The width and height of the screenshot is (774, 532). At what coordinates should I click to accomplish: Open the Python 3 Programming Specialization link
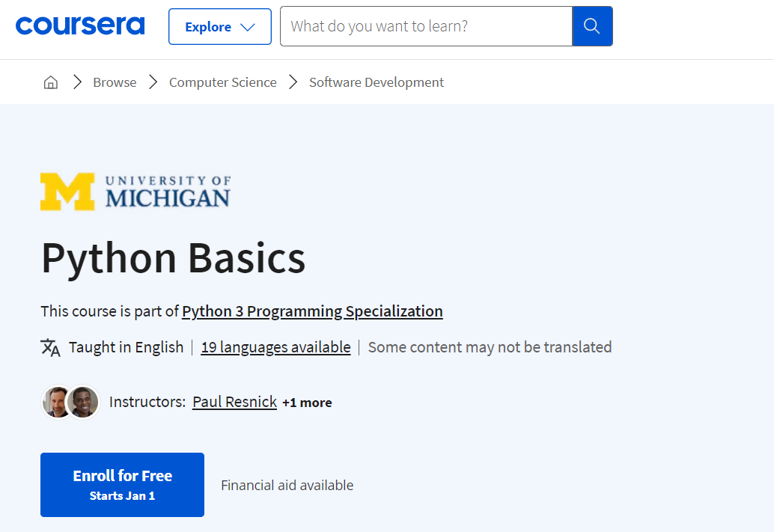pyautogui.click(x=312, y=311)
